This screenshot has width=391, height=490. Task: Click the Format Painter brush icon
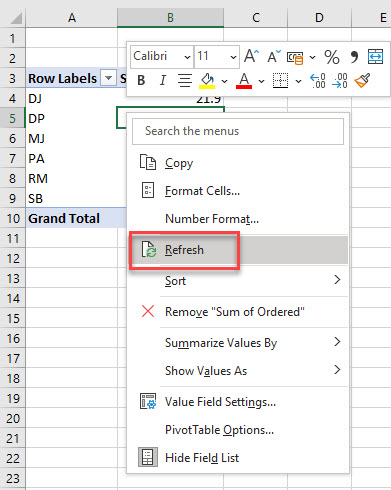point(362,80)
